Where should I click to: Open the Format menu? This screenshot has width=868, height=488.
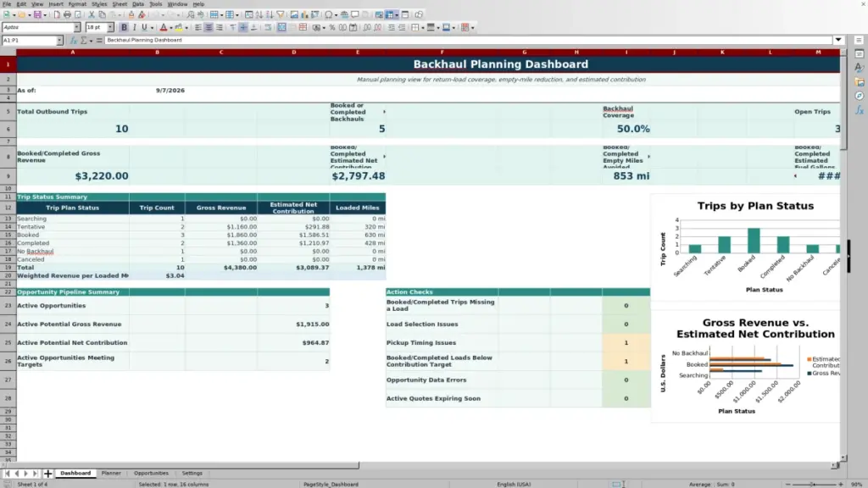[77, 4]
